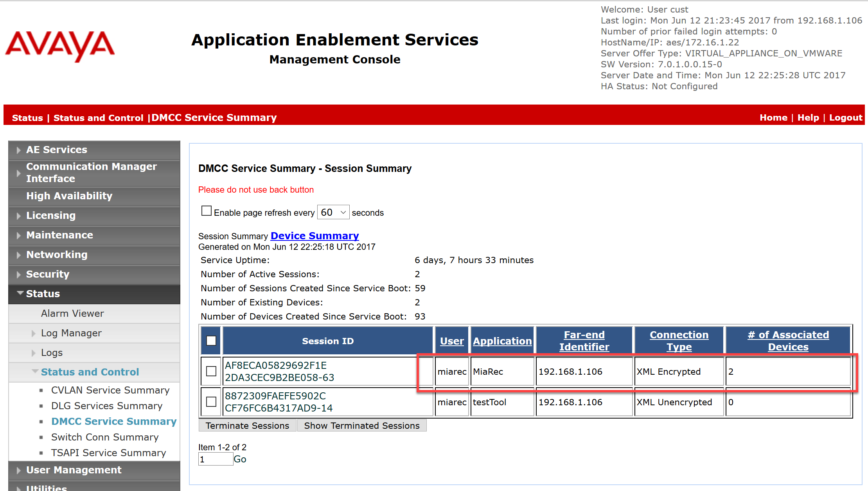Check the session 8872309FAEFE5902C row checkbox
This screenshot has width=868, height=491.
click(211, 402)
